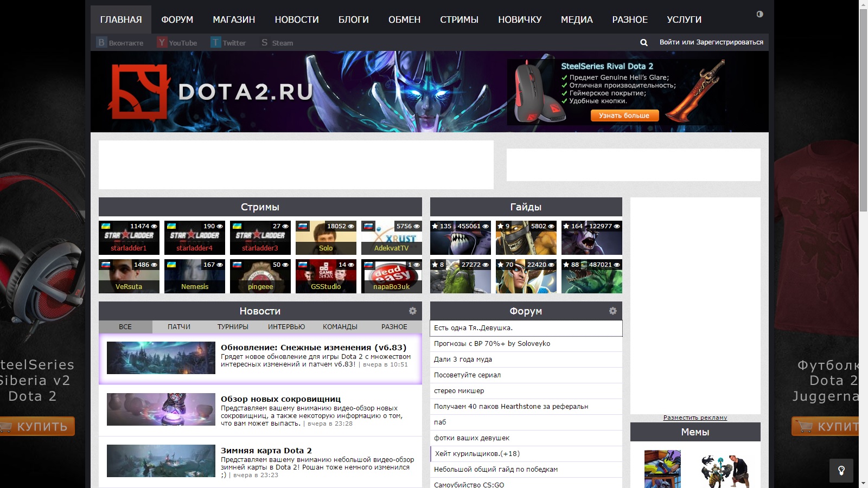Open the ГЛАВНАЯ menu item
This screenshot has height=488, width=868.
click(x=121, y=20)
